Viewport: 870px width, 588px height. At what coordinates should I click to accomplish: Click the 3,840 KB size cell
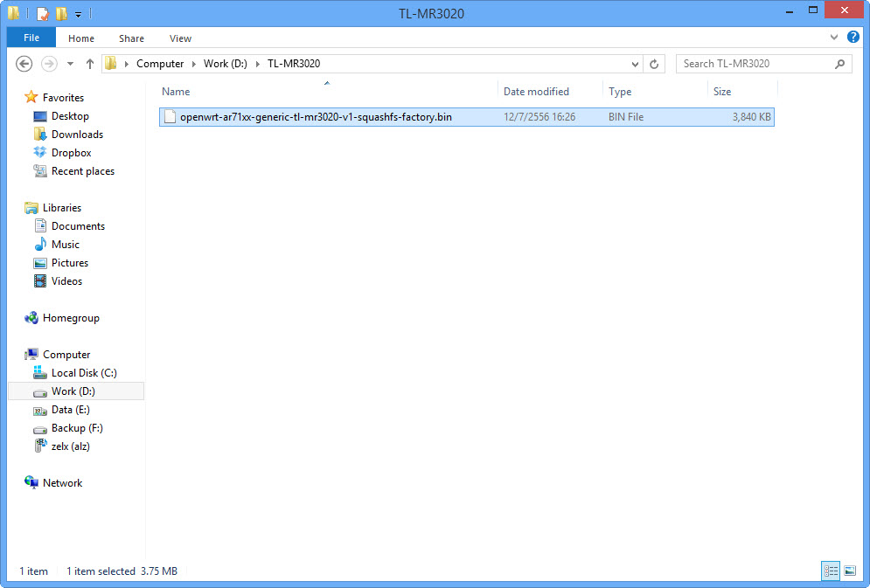(751, 117)
